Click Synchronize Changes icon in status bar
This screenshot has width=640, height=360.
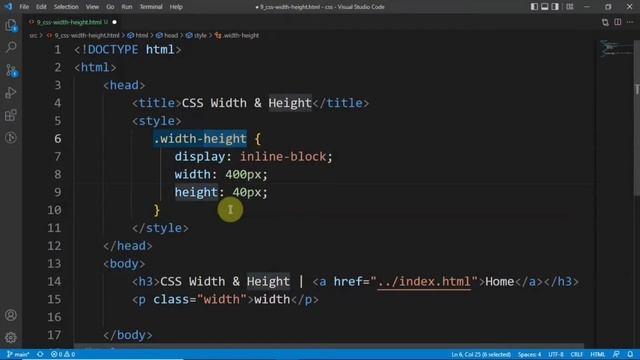40,354
